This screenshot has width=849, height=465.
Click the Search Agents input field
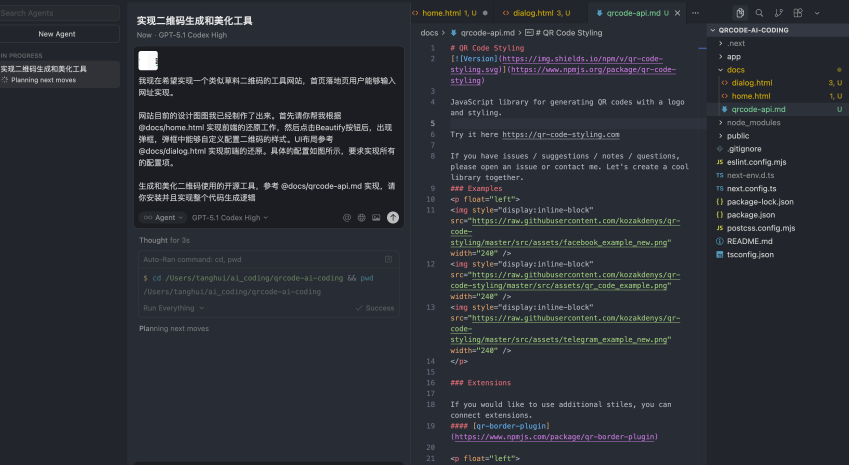pos(59,13)
